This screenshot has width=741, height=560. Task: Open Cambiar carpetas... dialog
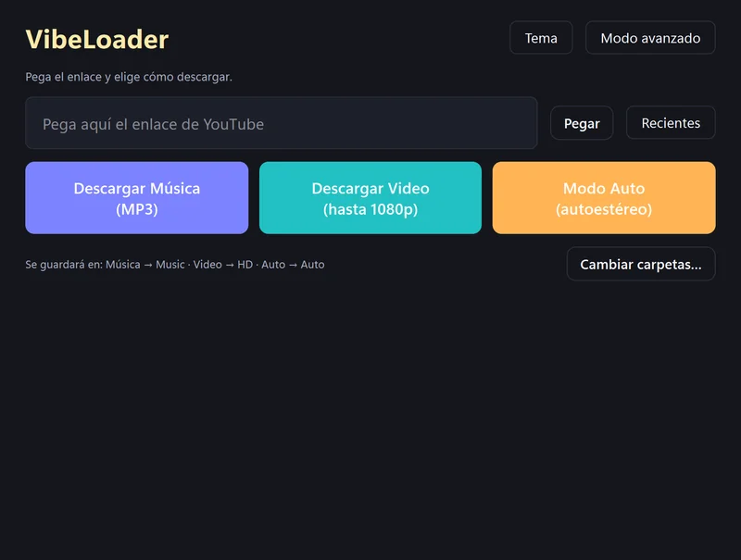pyautogui.click(x=641, y=264)
